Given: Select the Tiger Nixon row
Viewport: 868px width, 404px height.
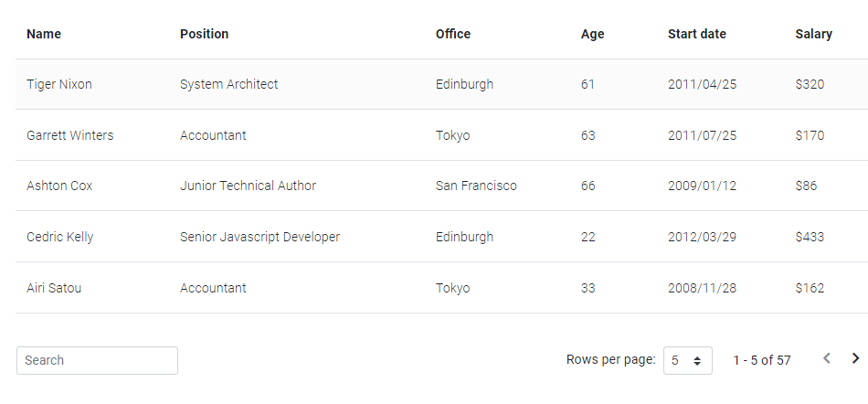Looking at the screenshot, I should coord(441,84).
